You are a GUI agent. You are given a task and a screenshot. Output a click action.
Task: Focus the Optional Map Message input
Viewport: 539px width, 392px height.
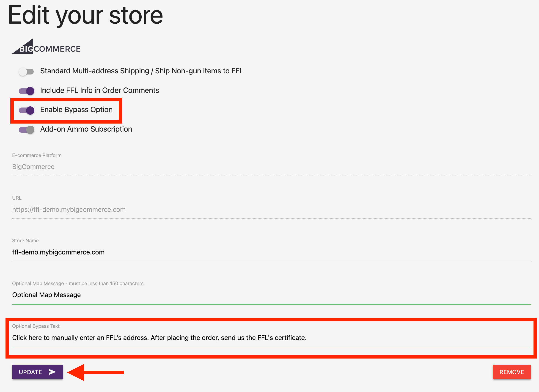coord(271,295)
